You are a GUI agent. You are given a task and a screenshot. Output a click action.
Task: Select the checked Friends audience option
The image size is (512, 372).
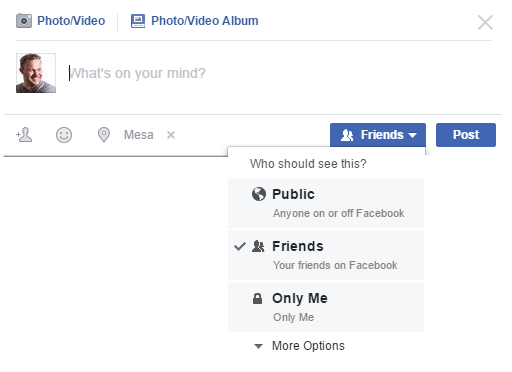[326, 255]
